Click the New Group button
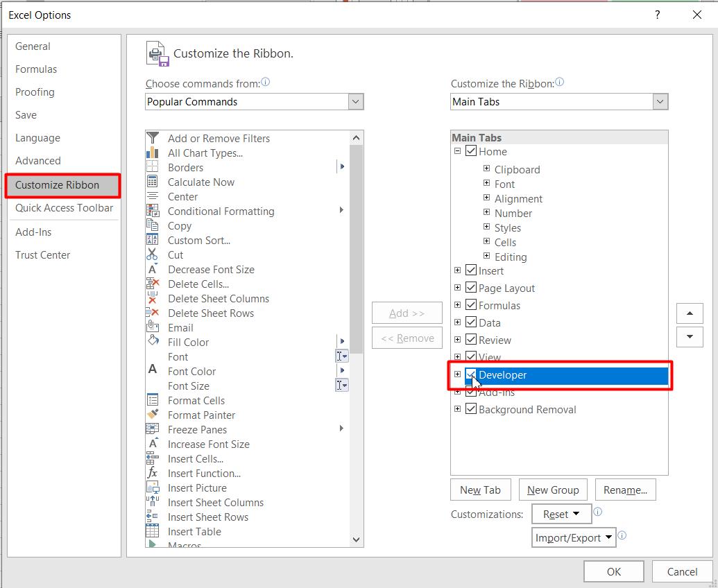Screen dimensions: 718x588 click(553, 490)
